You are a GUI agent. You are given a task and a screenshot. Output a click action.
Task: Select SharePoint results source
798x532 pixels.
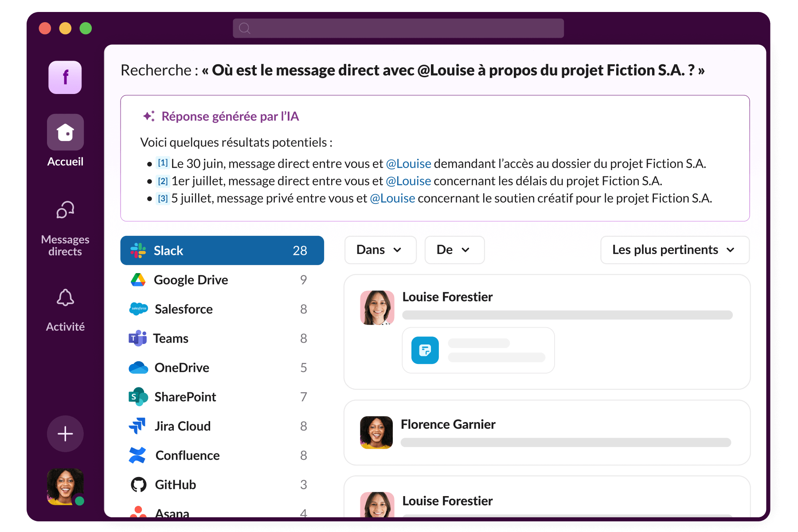coord(222,397)
